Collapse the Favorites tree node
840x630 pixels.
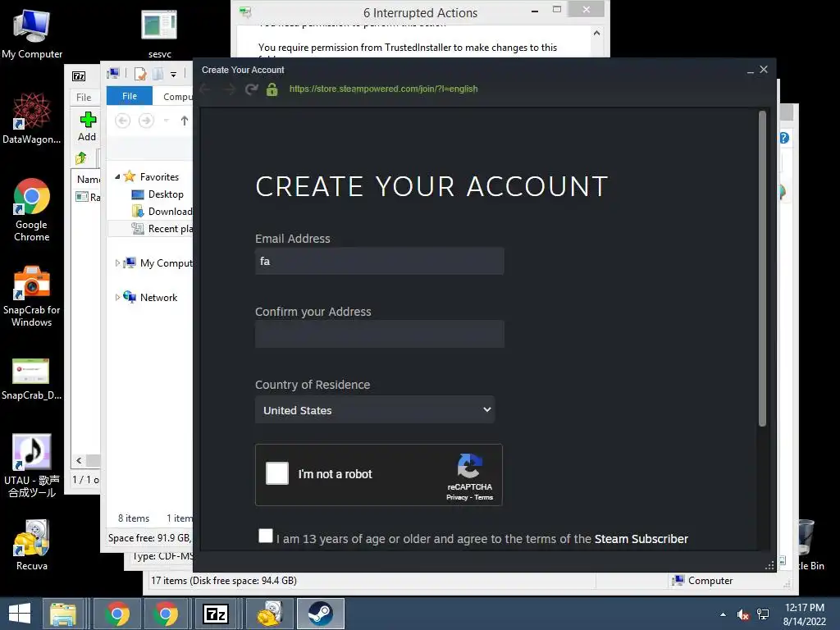(x=117, y=177)
